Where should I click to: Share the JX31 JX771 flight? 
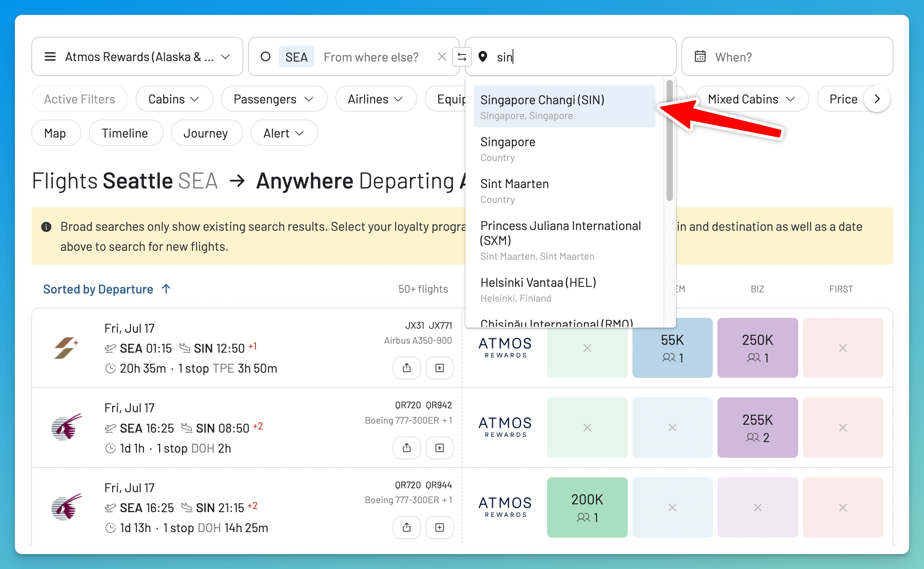pos(407,368)
